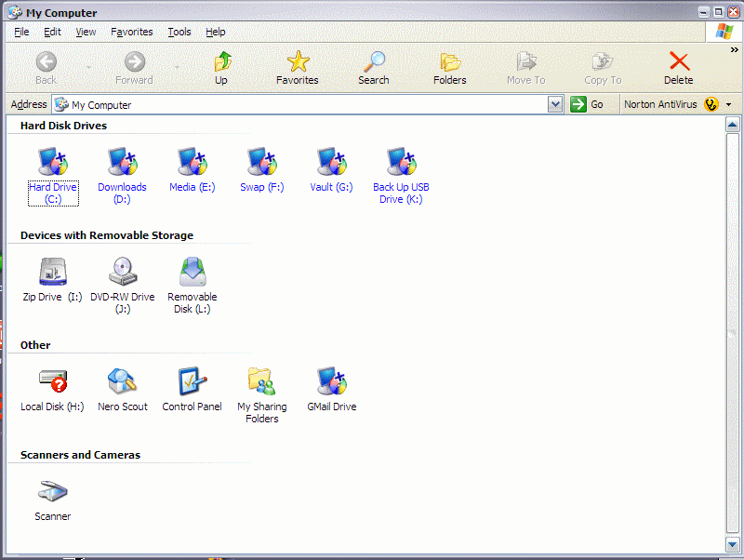Click the Up toolbar button
Image resolution: width=744 pixels, height=560 pixels.
(221, 68)
